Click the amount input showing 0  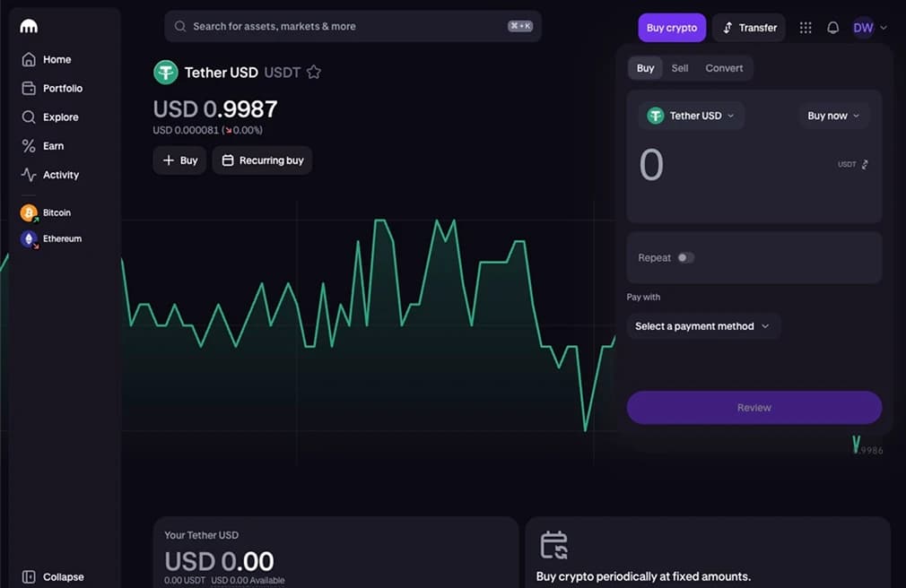click(651, 165)
